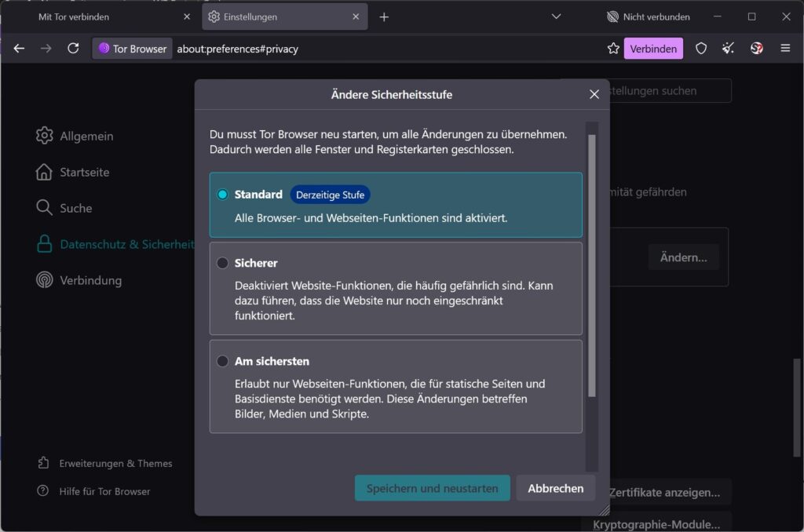Open a new tab with plus
The image size is (804, 532).
tap(383, 17)
